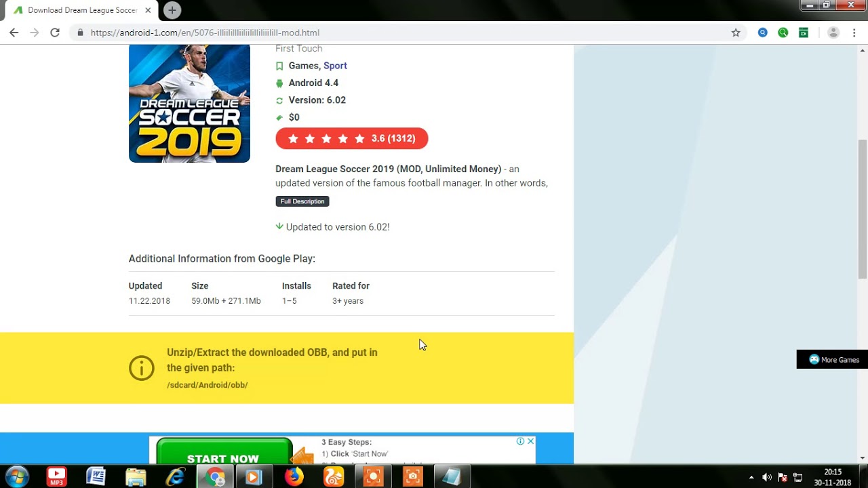Open the More Games side button

tap(833, 360)
